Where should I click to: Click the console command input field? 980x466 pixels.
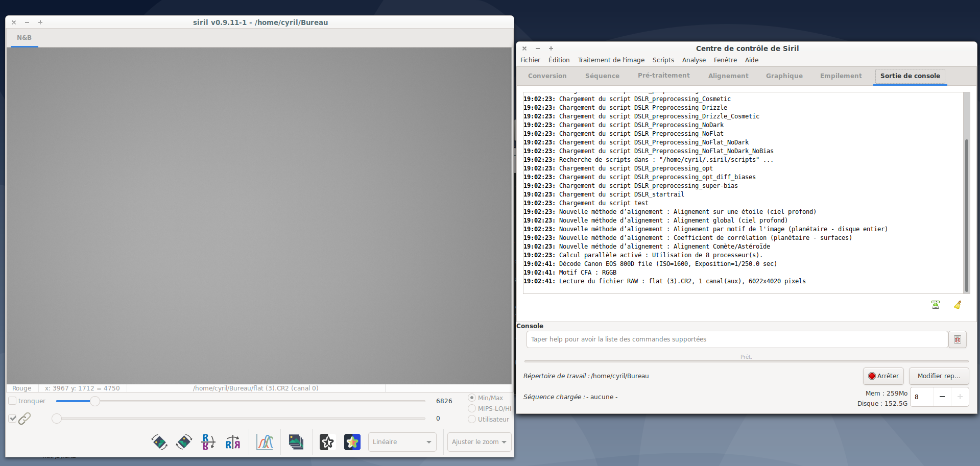pyautogui.click(x=737, y=339)
